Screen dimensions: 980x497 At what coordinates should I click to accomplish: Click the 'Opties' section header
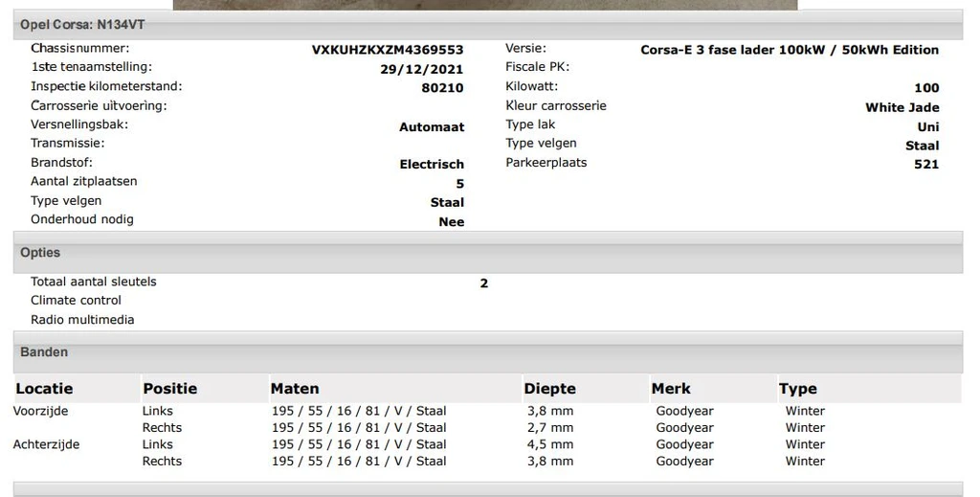tap(487, 253)
